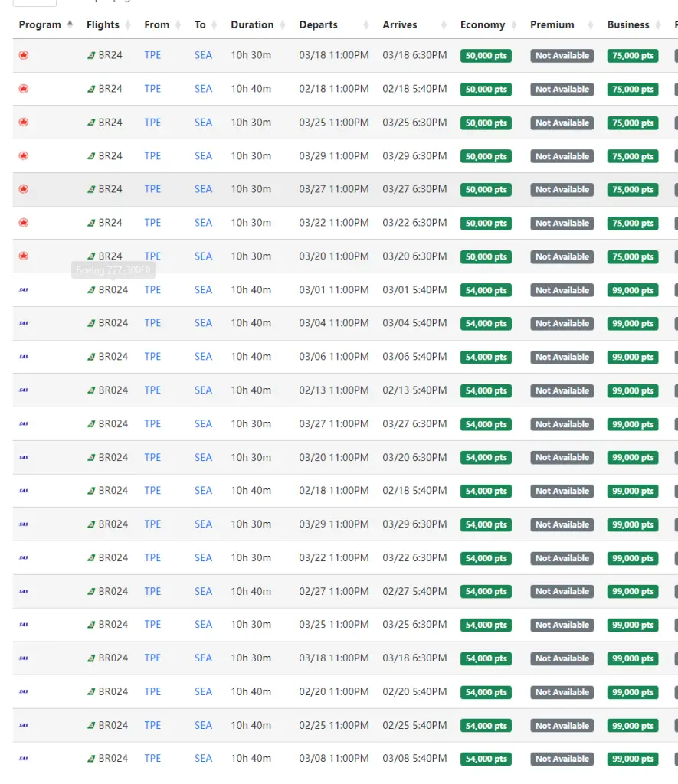Click the Premium column header
The height and width of the screenshot is (784, 678).
552,25
